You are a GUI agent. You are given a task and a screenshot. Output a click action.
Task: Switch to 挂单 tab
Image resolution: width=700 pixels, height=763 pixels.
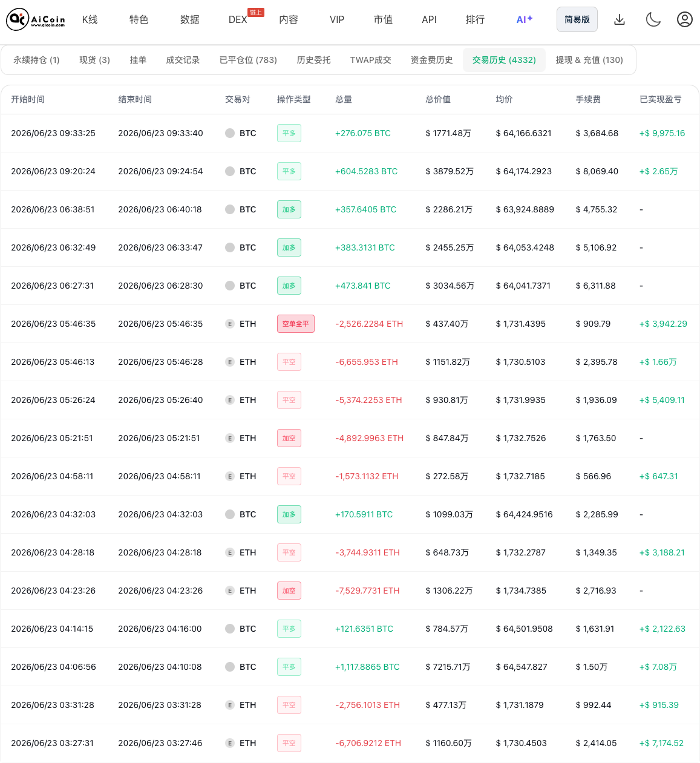(138, 60)
